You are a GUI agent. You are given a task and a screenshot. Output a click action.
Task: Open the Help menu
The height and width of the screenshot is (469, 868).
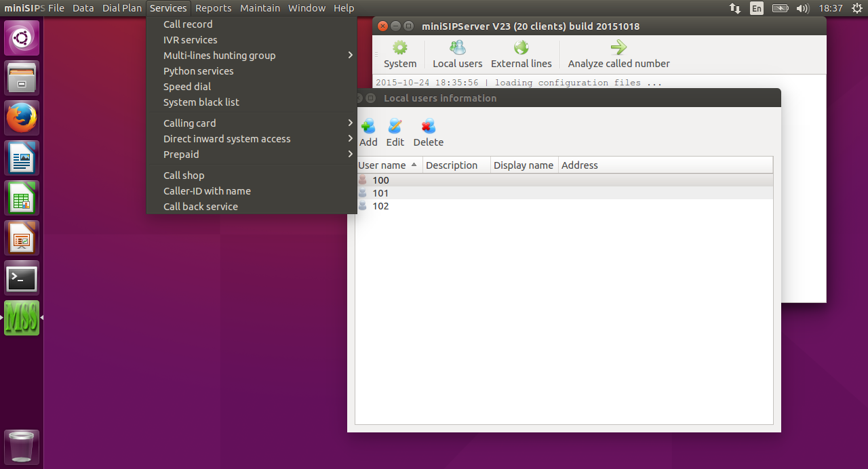click(344, 8)
